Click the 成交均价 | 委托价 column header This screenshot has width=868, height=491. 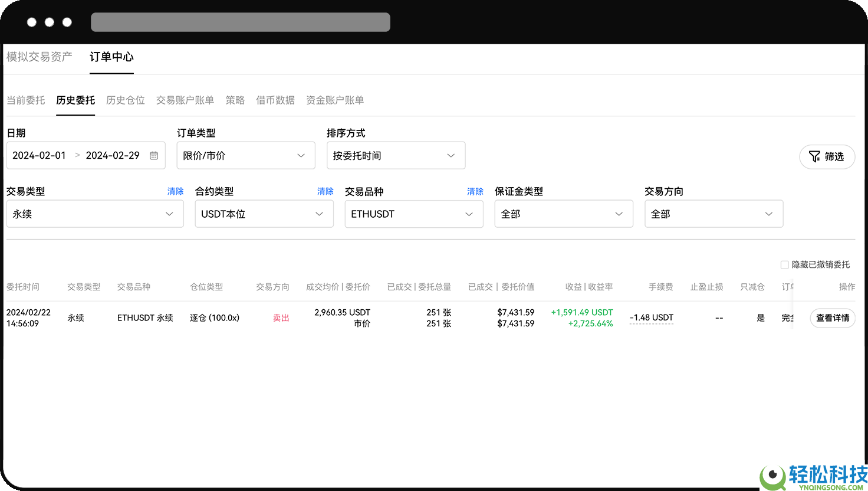point(338,287)
